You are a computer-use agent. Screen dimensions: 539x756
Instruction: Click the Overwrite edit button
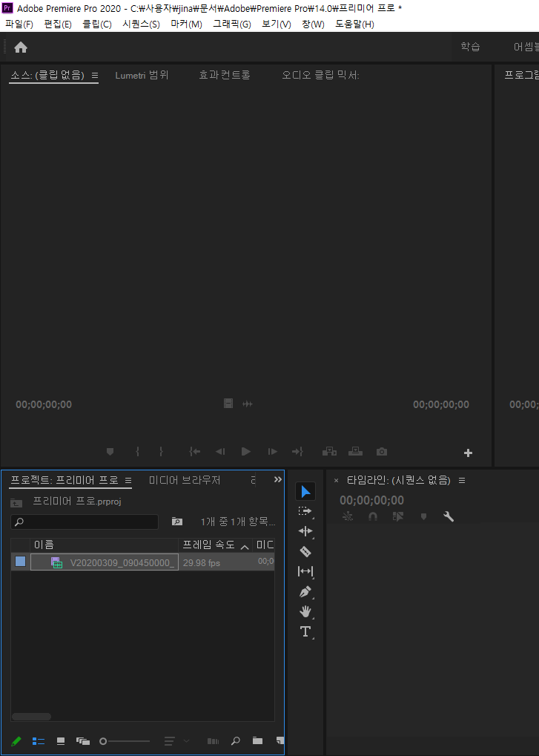[x=355, y=452]
